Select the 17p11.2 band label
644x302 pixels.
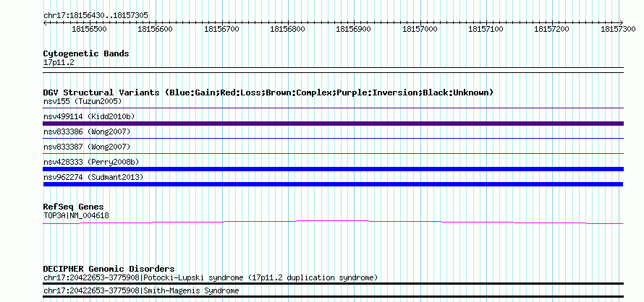(x=59, y=63)
